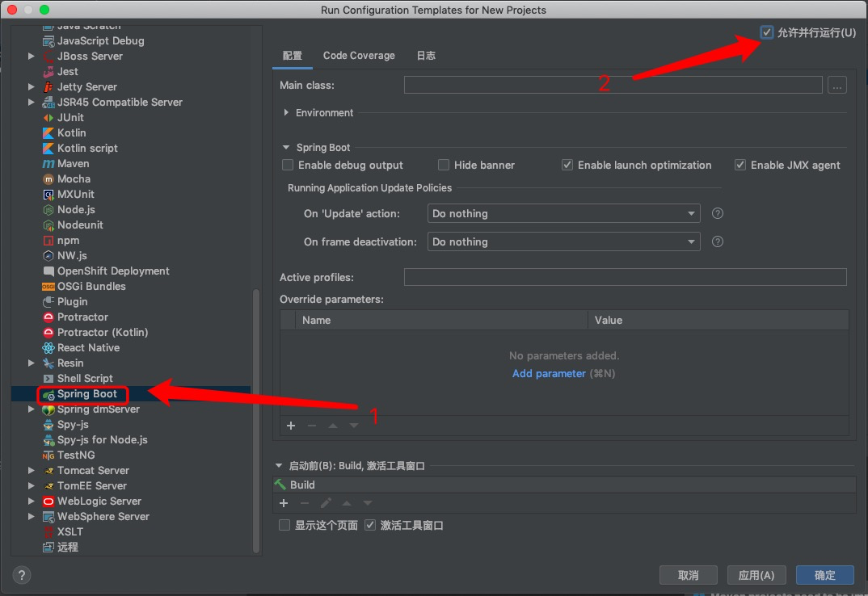Click the OpenShift Deployment icon

point(48,271)
